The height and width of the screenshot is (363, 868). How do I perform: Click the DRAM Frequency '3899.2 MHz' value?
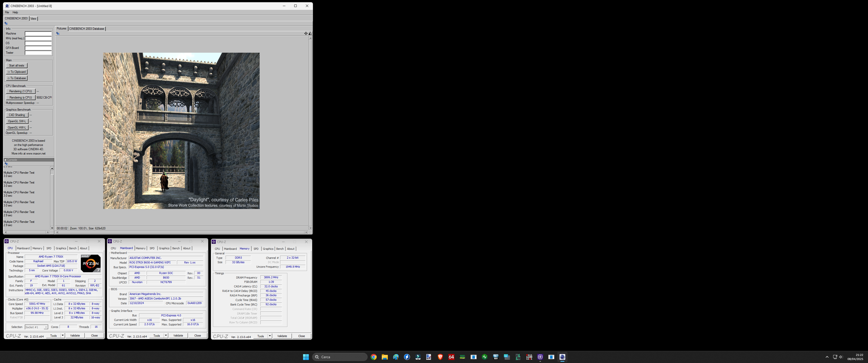coord(271,278)
